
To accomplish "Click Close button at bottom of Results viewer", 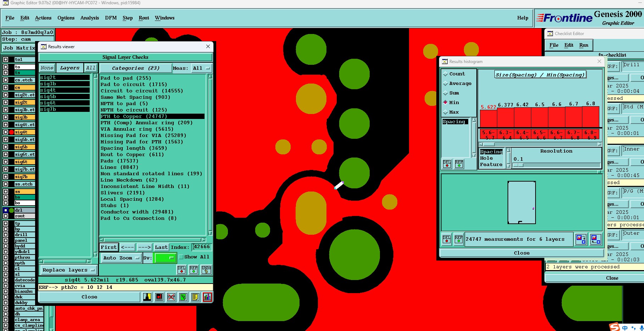I will tap(89, 297).
